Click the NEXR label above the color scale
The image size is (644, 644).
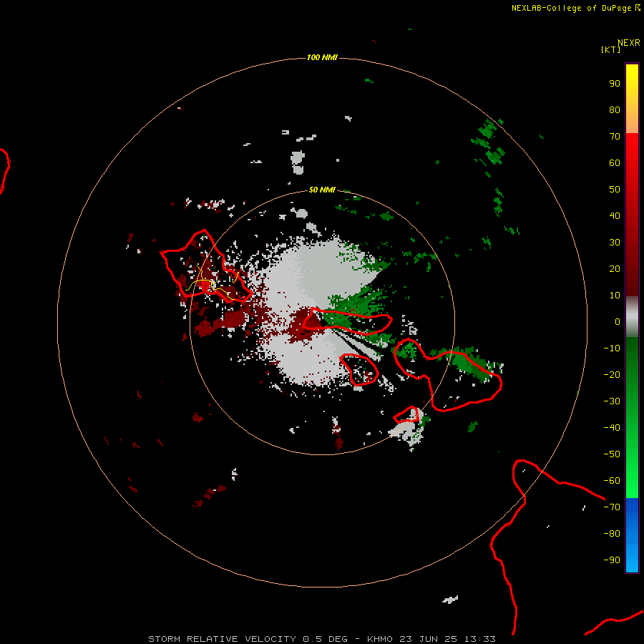click(x=629, y=43)
